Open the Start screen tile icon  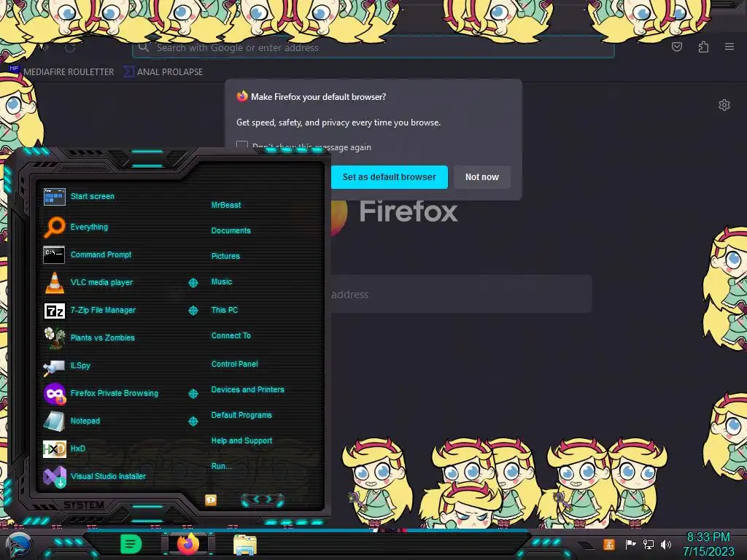click(x=54, y=196)
